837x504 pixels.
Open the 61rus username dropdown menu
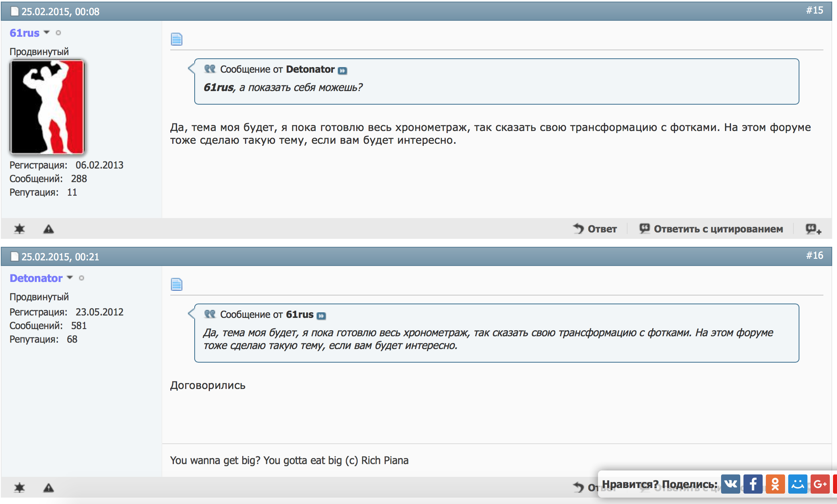[x=46, y=32]
